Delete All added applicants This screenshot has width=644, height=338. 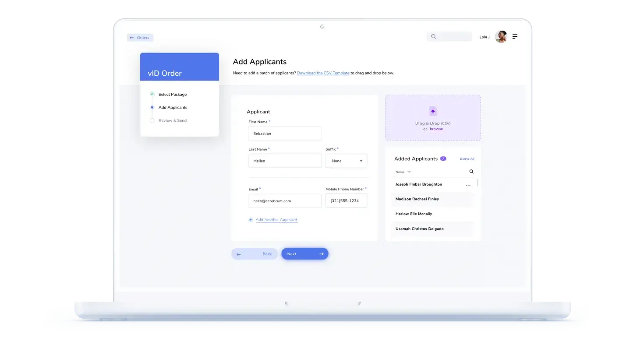tap(467, 159)
